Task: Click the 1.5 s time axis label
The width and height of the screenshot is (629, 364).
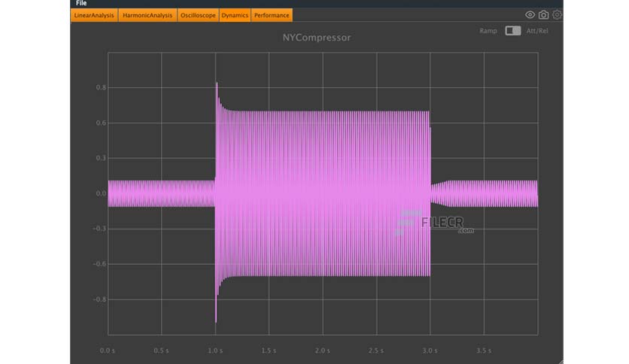Action: (x=269, y=350)
